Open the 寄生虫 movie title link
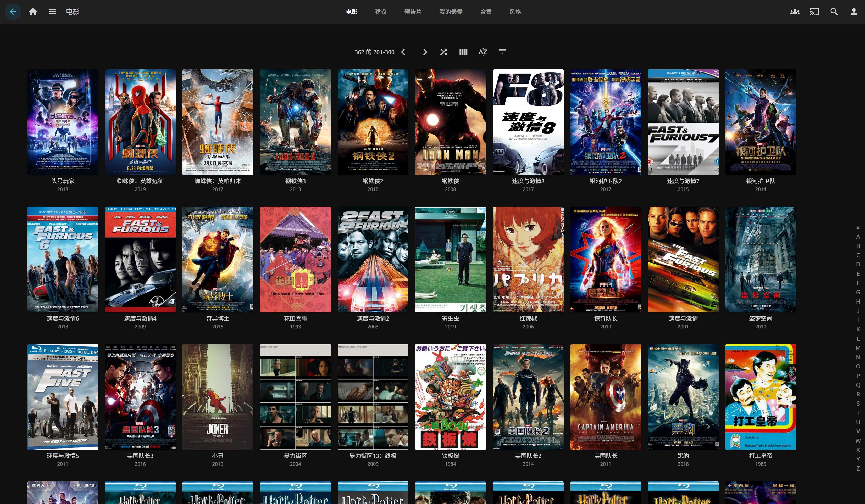Viewport: 865px width, 504px height. coord(450,318)
